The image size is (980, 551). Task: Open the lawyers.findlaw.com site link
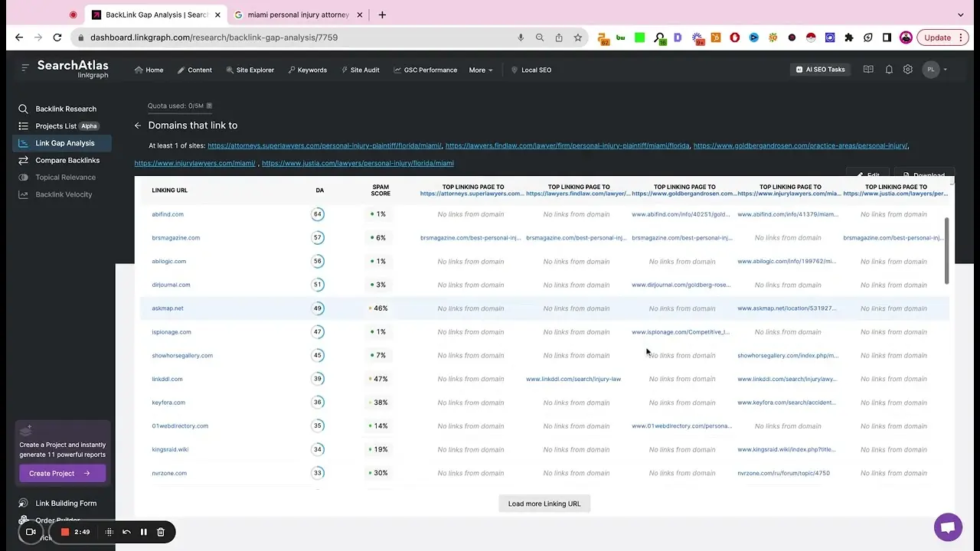(567, 145)
